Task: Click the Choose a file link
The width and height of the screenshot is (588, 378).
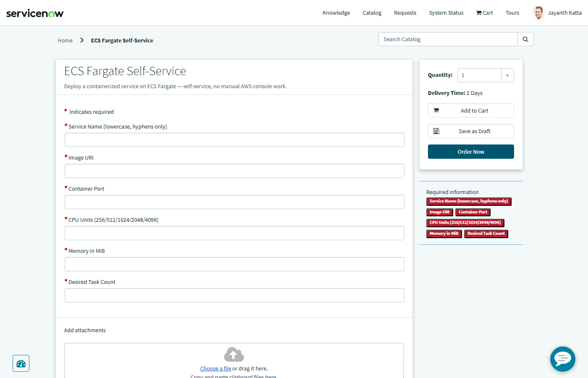Action: (215, 368)
